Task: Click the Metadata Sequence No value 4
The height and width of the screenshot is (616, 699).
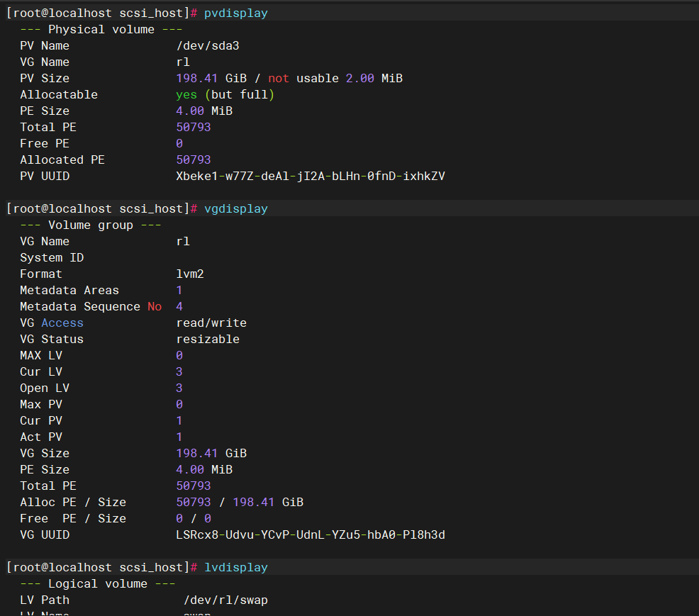Action: pyautogui.click(x=179, y=307)
